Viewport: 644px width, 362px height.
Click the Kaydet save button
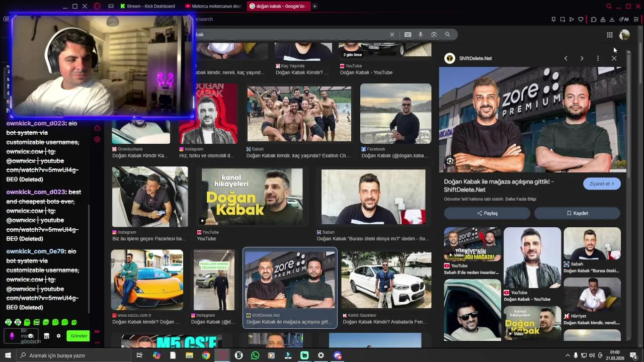click(577, 213)
